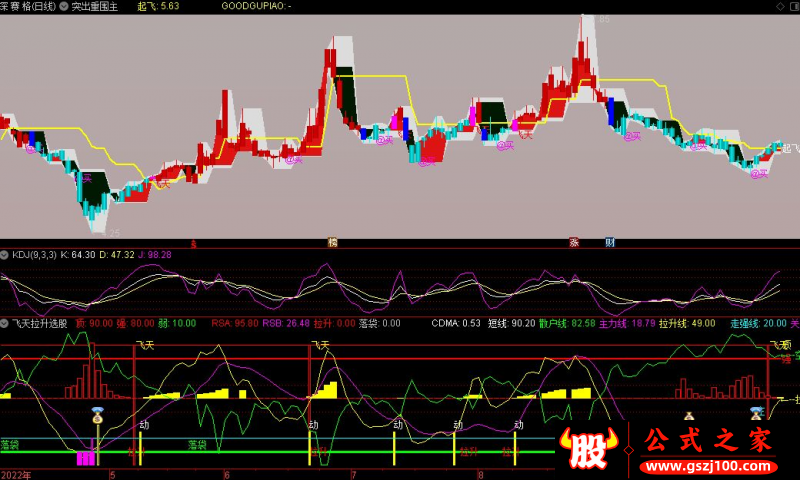The height and width of the screenshot is (480, 800).
Task: Click the magenta bar block near bottom left
Action: click(x=88, y=458)
